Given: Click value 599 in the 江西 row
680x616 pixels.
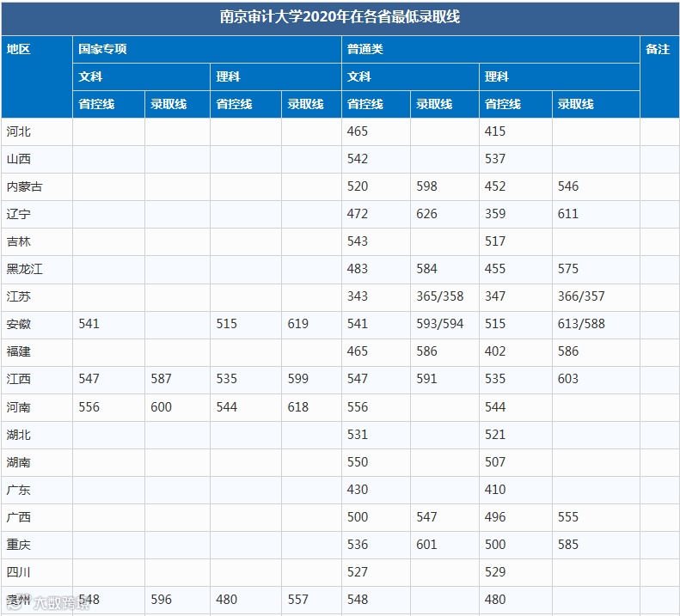Looking at the screenshot, I should point(298,379).
